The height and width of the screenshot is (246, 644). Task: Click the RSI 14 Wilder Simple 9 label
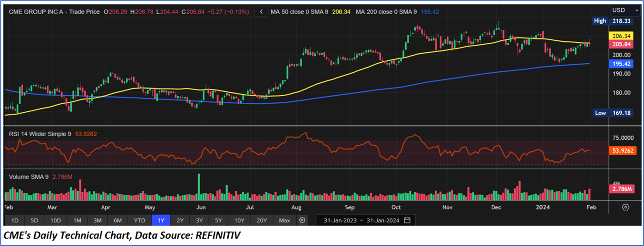pos(40,134)
